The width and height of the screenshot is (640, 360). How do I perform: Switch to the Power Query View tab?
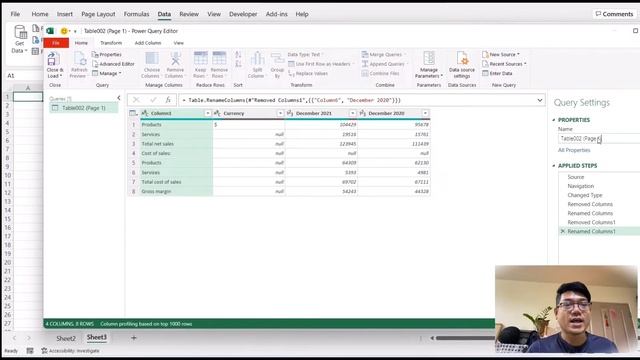178,43
